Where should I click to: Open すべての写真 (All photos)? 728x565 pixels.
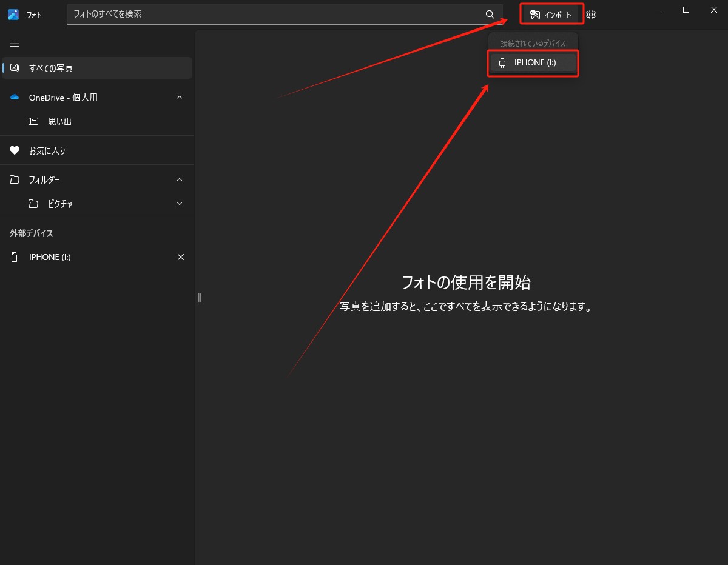[x=97, y=68]
